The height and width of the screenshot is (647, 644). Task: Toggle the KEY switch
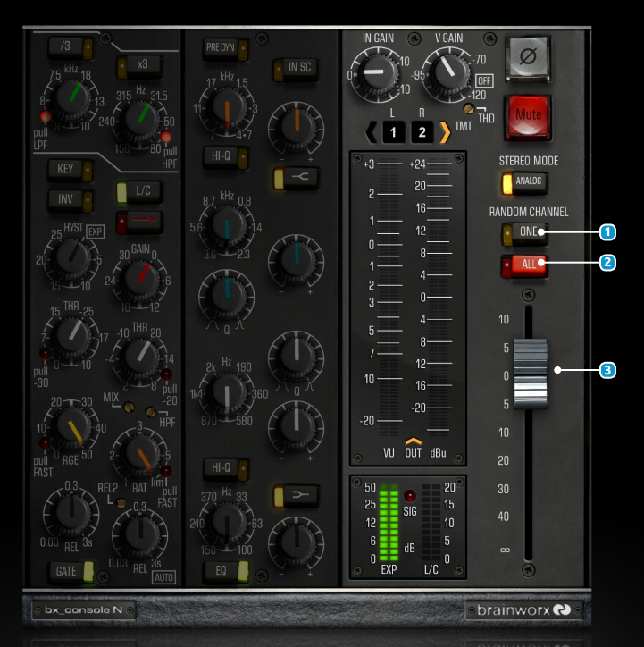pos(70,170)
